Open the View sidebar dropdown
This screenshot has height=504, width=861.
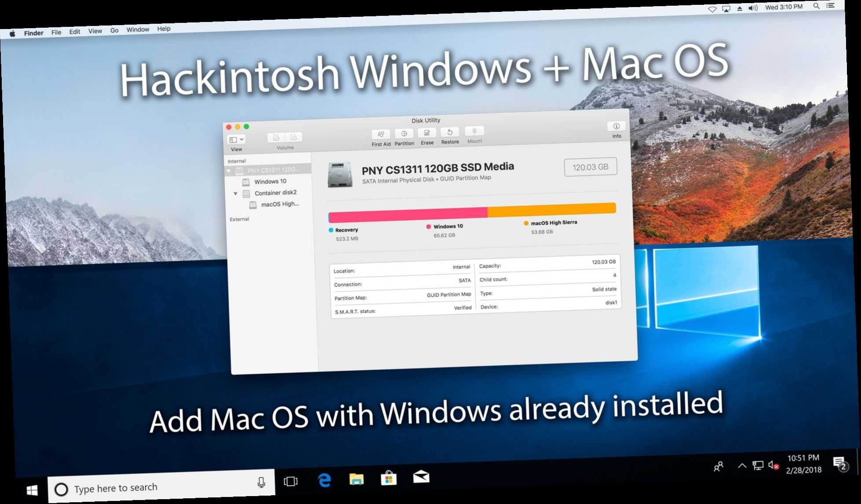point(236,139)
